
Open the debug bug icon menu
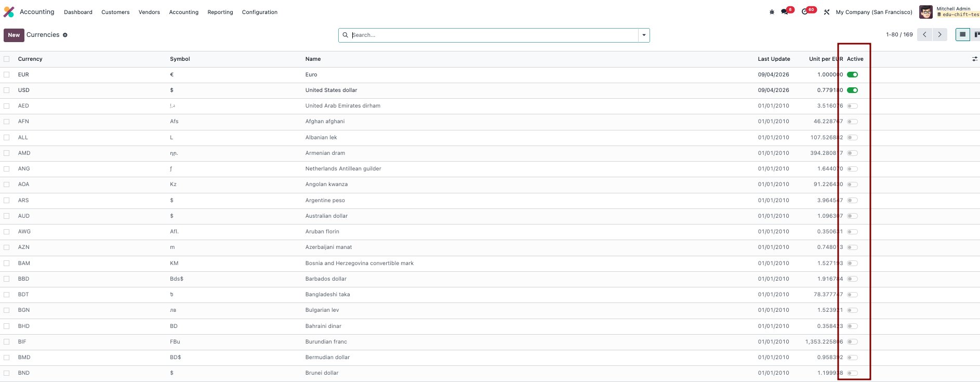[x=772, y=12]
